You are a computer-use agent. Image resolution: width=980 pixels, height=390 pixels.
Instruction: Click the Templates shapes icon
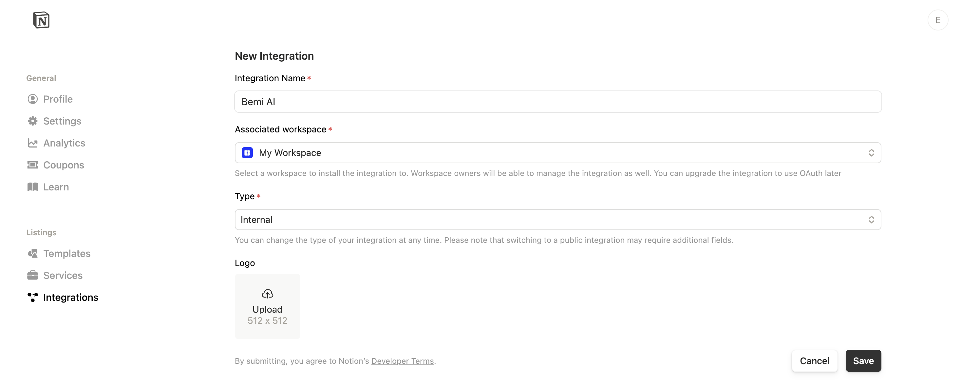click(x=33, y=253)
